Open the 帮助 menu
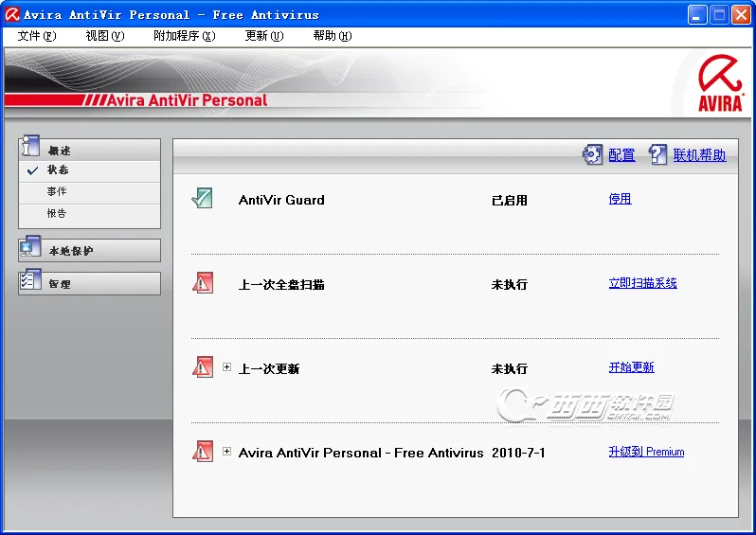The width and height of the screenshot is (756, 535). pos(332,36)
